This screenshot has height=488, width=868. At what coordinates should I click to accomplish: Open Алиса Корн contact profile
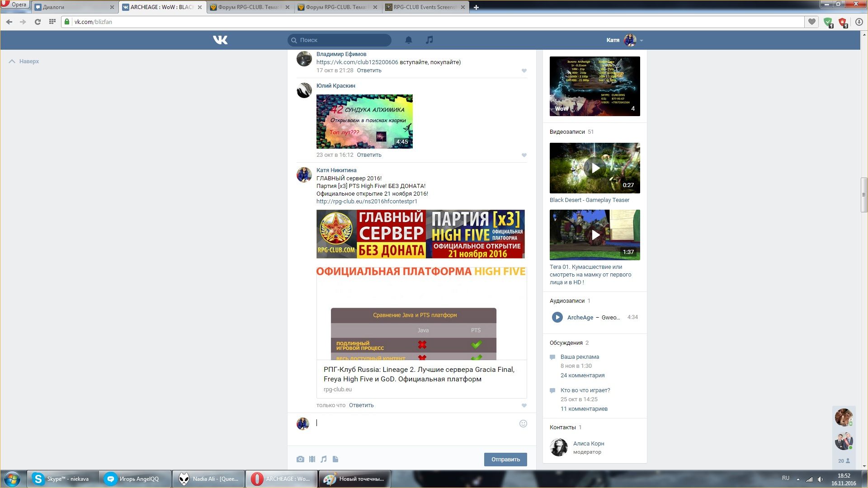(589, 444)
